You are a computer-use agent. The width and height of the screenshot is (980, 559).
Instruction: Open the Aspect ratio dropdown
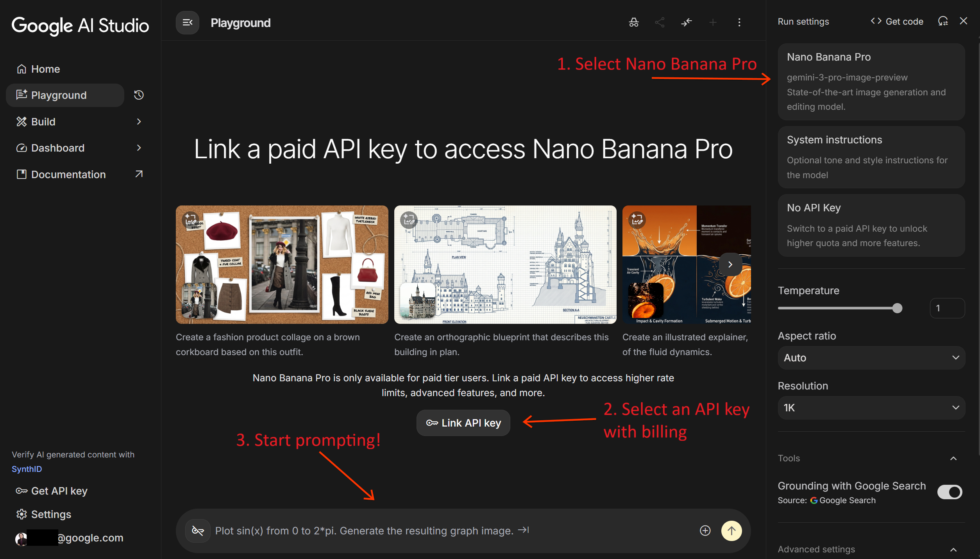[871, 357]
